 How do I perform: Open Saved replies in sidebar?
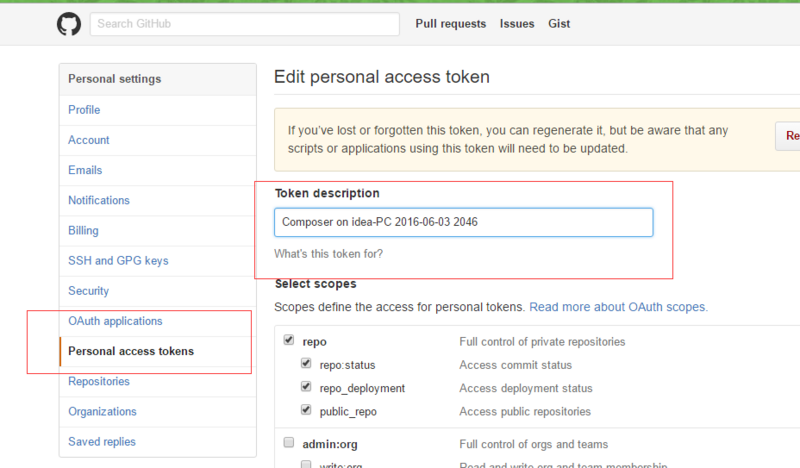coord(102,441)
